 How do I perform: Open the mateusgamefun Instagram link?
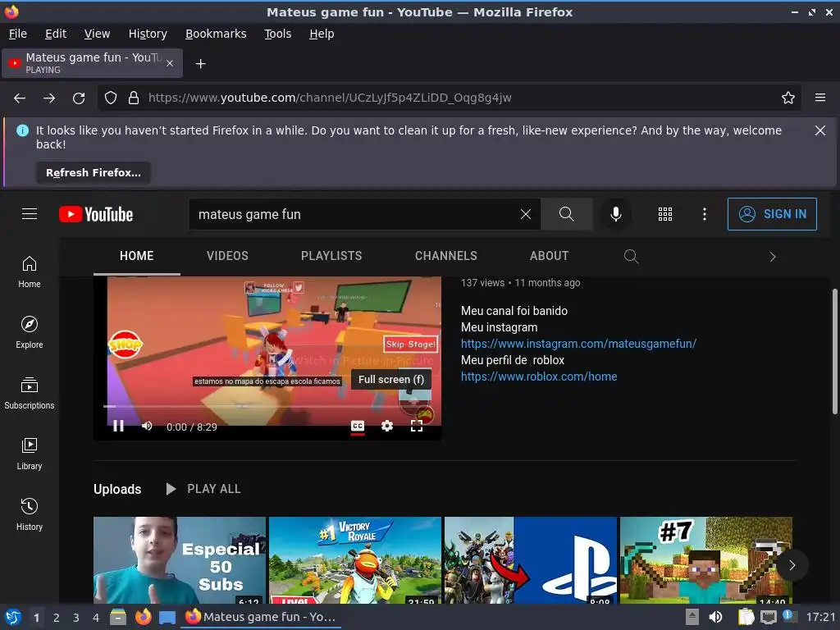coord(578,344)
